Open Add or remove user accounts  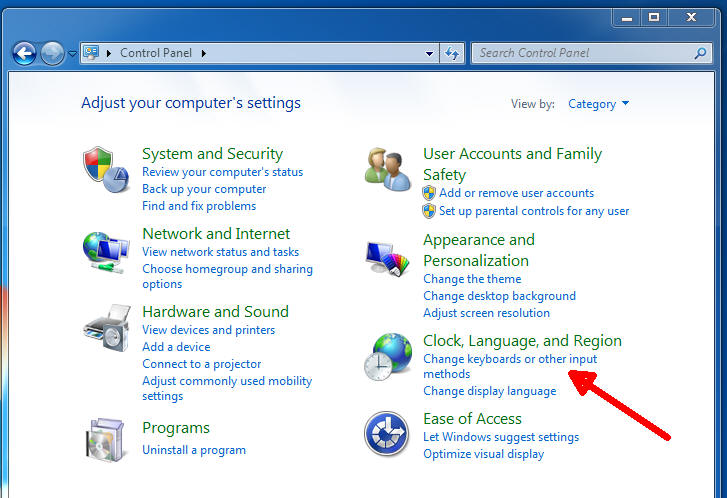516,193
